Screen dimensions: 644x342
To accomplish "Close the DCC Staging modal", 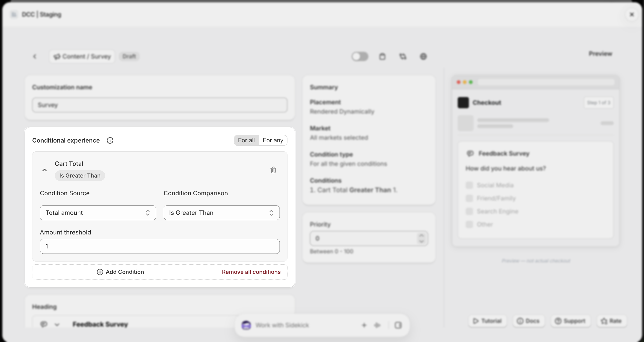I will pos(632,14).
